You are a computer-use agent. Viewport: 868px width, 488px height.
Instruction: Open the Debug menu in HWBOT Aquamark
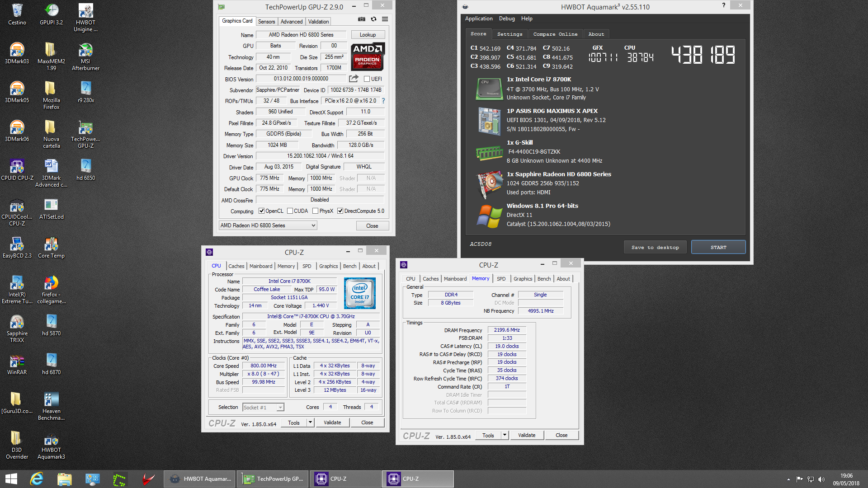tap(507, 19)
